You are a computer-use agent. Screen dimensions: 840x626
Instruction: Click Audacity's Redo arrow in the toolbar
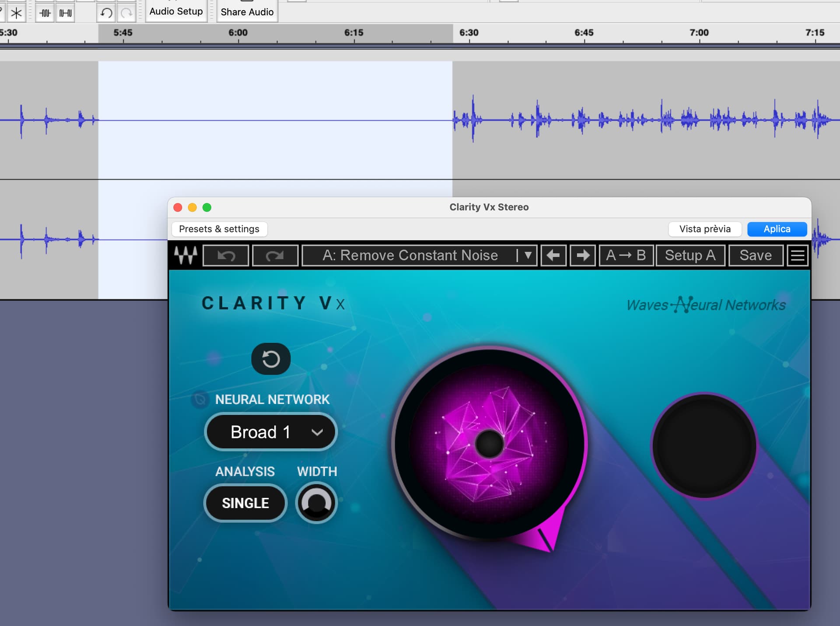click(126, 13)
